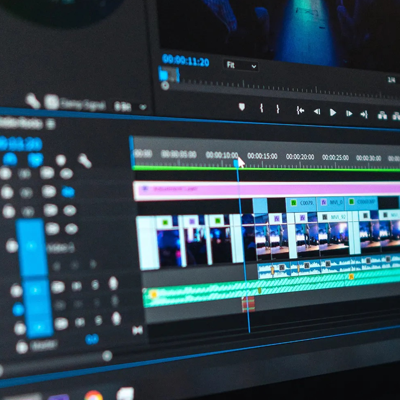Viewport: 400px width, 400px height.
Task: Step forward one frame
Action: (x=349, y=114)
